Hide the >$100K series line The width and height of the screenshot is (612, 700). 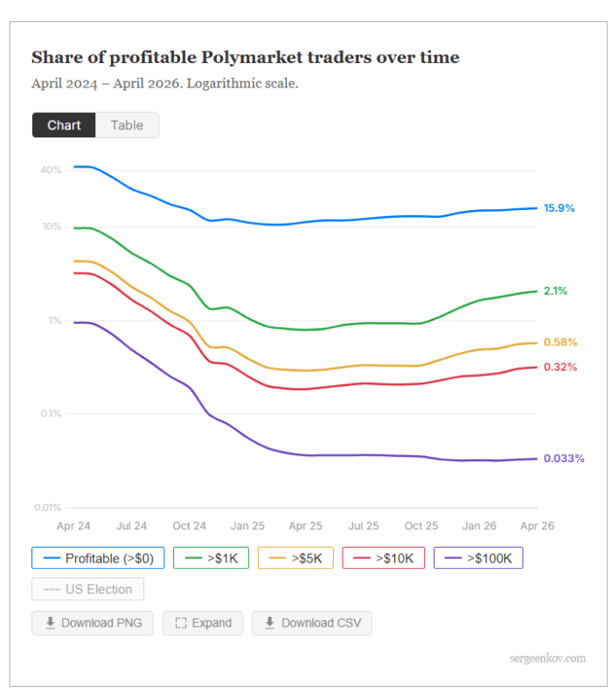(478, 558)
